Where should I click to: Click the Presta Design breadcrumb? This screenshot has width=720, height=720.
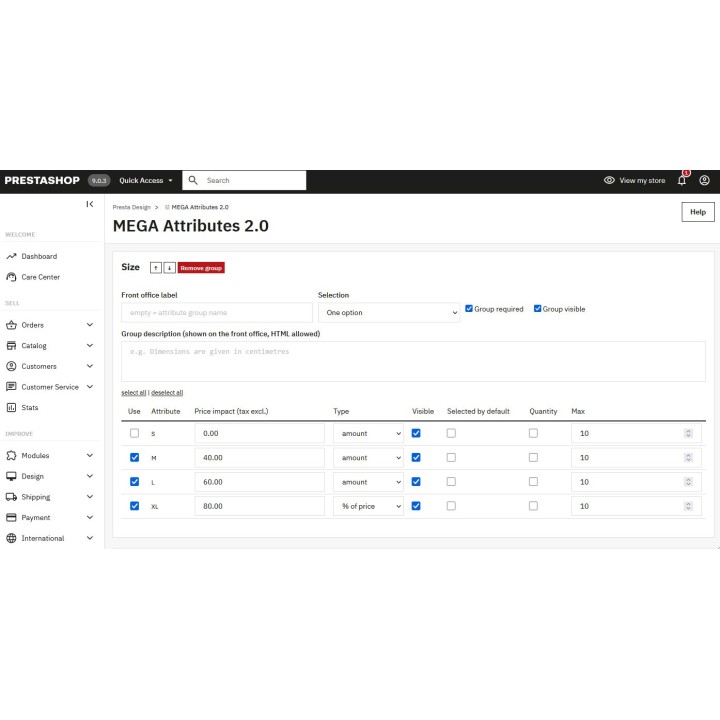pos(131,207)
